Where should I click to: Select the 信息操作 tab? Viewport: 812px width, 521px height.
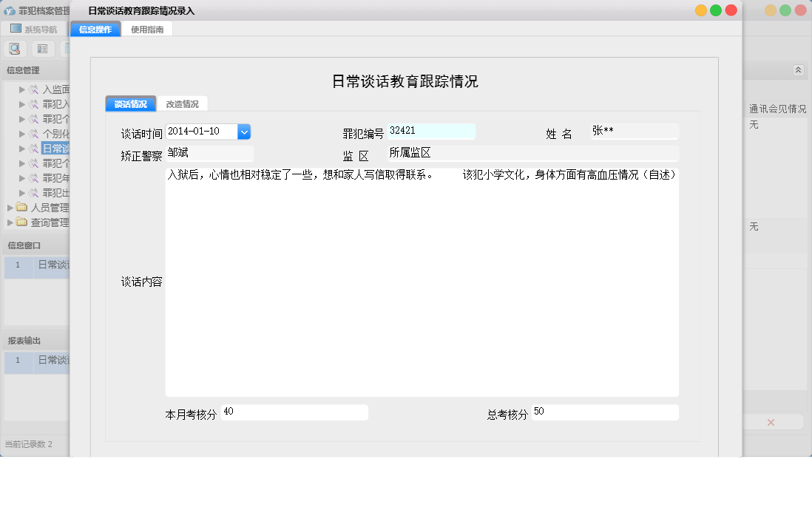point(95,30)
